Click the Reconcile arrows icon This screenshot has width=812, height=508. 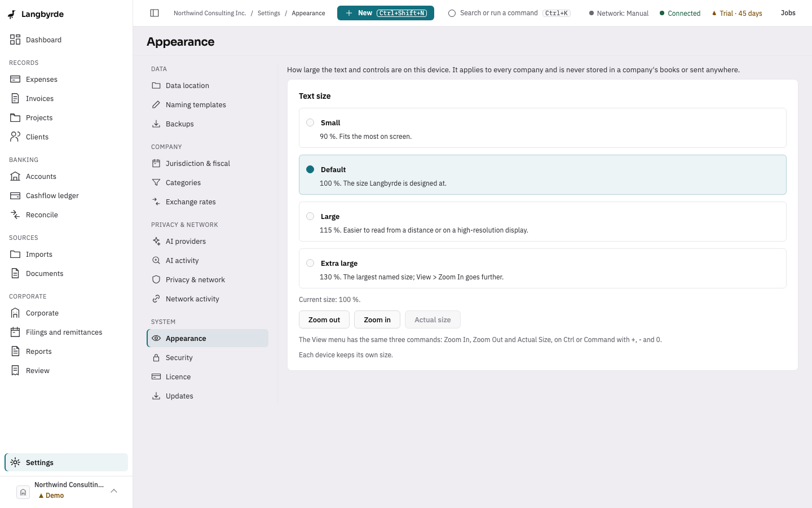pyautogui.click(x=15, y=214)
